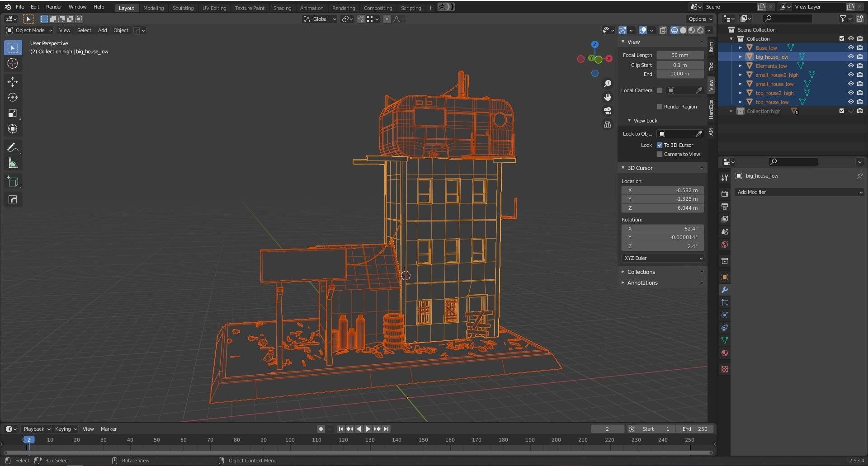Open Output properties tab icon
Image resolution: width=868 pixels, height=466 pixels.
(x=725, y=207)
